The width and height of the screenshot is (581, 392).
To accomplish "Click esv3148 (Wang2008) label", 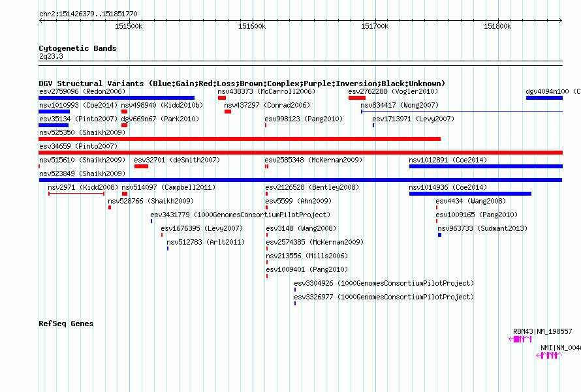I will pyautogui.click(x=301, y=228).
